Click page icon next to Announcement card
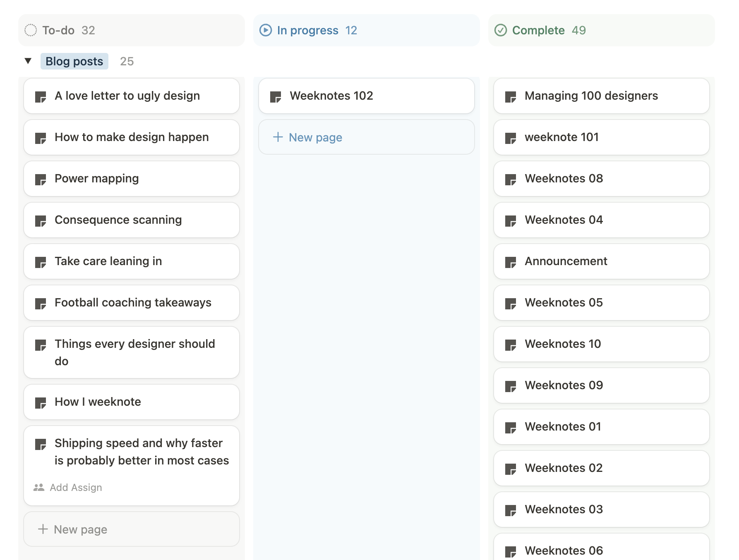The image size is (739, 560). 511,262
